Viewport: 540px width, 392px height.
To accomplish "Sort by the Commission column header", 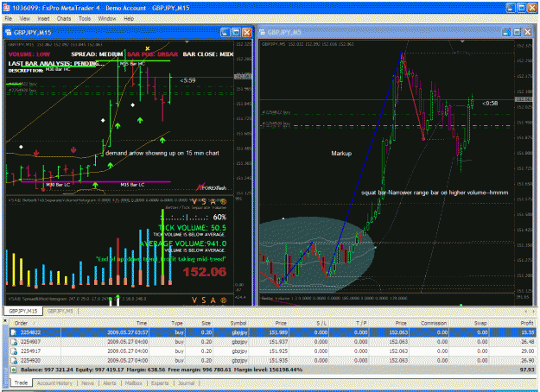I will click(428, 323).
